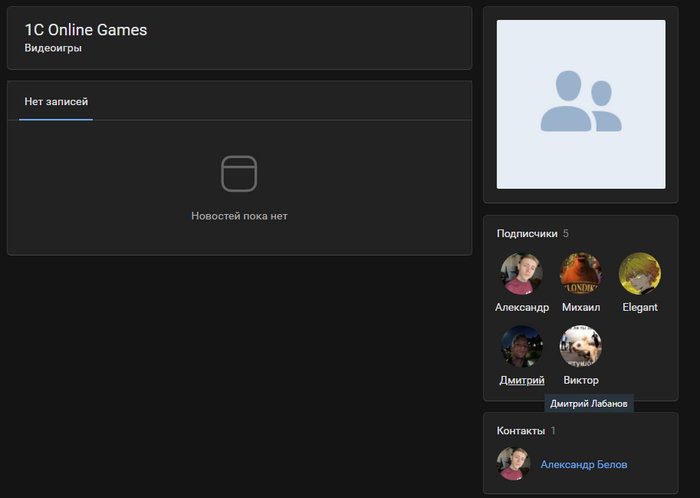The image size is (700, 498).
Task: Click the Михаил name link
Action: tap(580, 307)
